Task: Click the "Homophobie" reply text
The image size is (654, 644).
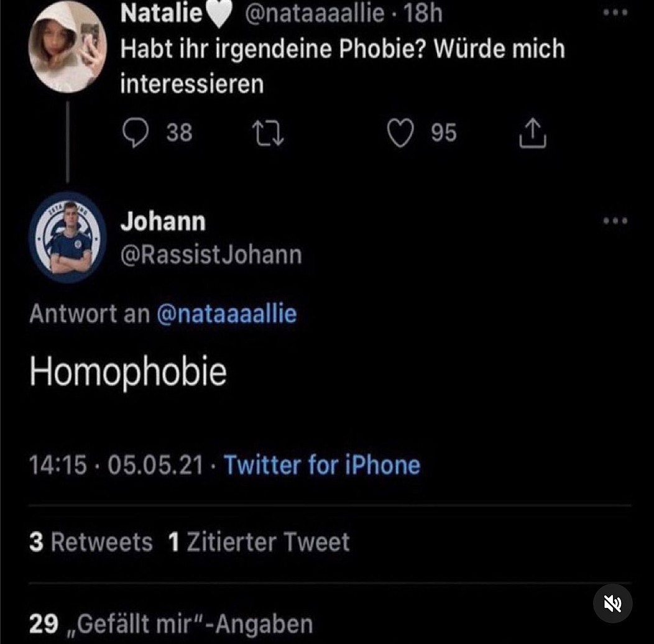Action: (128, 372)
